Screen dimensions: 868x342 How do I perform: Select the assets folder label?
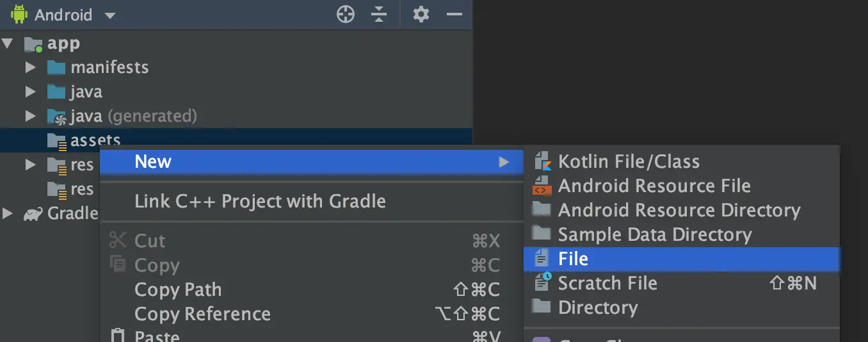[95, 140]
